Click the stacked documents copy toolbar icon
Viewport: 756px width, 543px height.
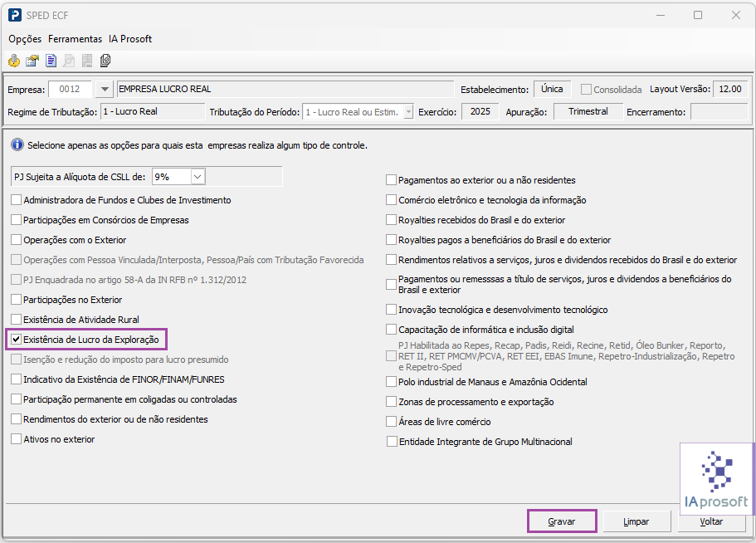[105, 61]
